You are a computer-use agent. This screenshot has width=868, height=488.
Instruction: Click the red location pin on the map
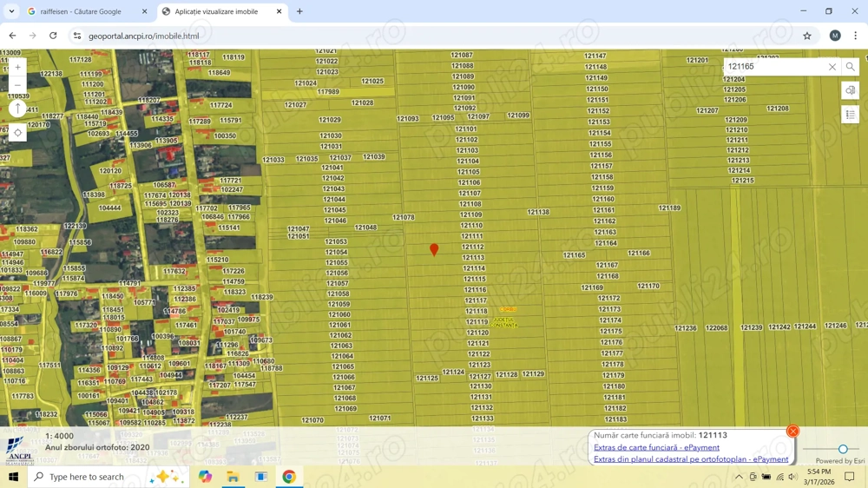[434, 249]
